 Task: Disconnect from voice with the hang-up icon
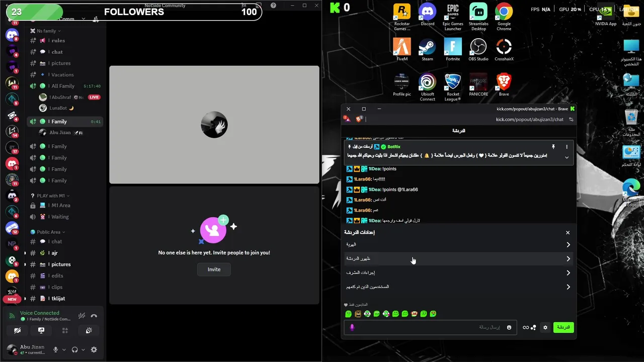(x=94, y=316)
